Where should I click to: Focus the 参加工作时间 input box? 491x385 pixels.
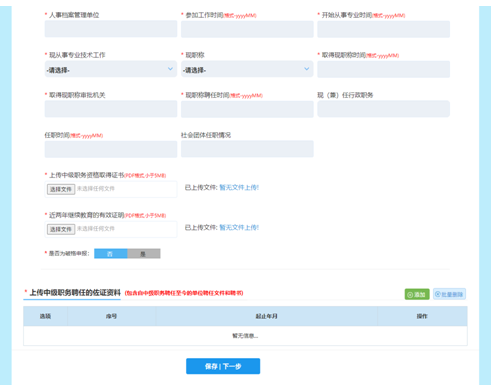(x=247, y=29)
